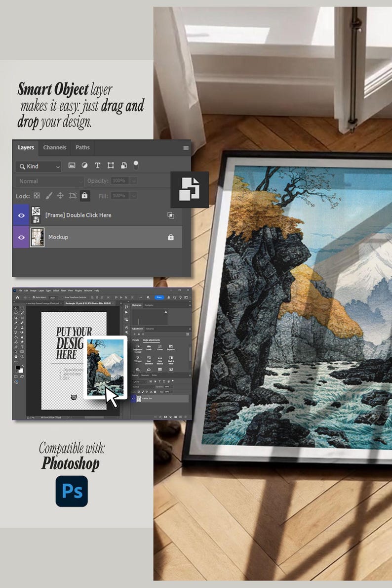Toggle the Auto-Select checkbox
This screenshot has width=392, height=588.
click(34, 297)
